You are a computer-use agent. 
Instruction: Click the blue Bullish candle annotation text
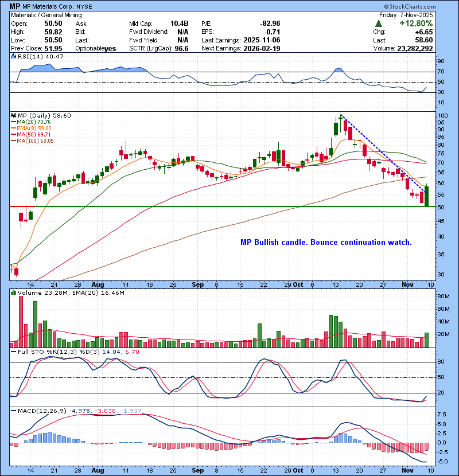click(326, 242)
